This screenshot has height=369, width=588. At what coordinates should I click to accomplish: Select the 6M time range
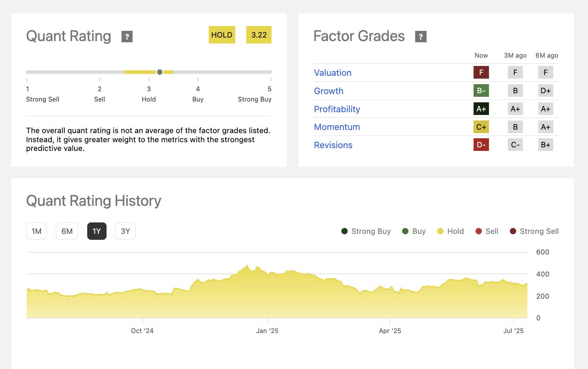[67, 232]
